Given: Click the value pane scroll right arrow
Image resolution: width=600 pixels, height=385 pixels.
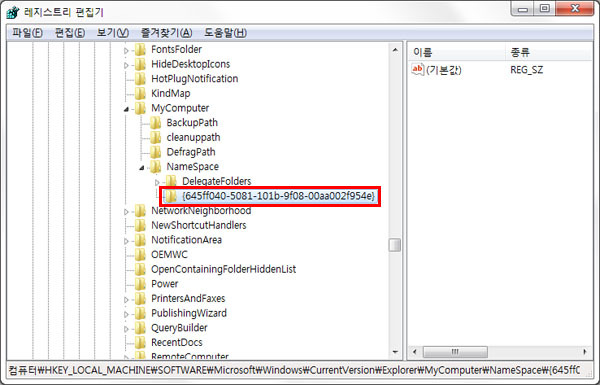Looking at the screenshot, I should point(585,351).
